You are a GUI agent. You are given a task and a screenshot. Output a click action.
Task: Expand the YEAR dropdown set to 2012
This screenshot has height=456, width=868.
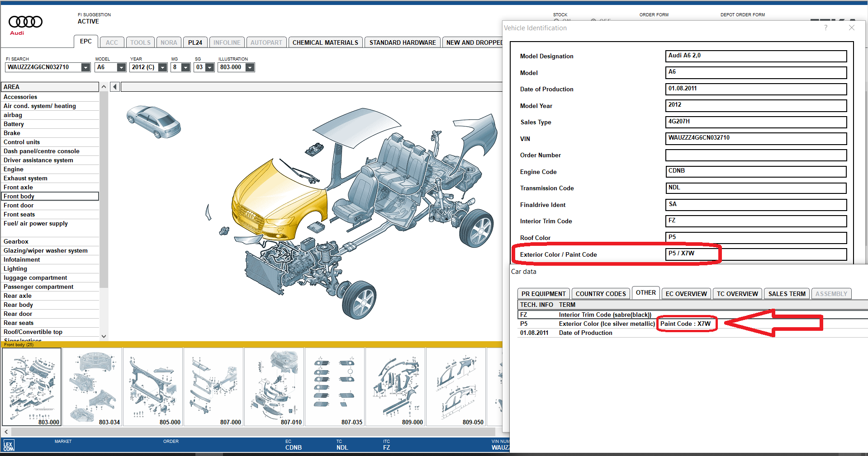161,67
